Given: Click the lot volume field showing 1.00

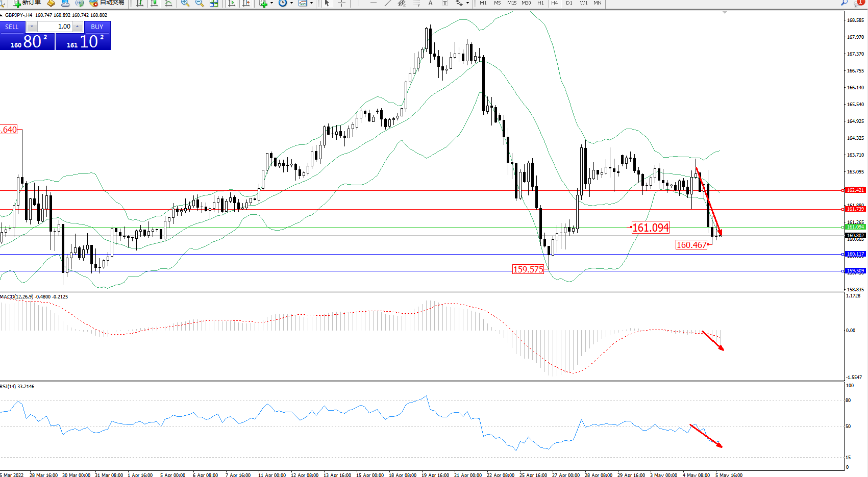Looking at the screenshot, I should (55, 27).
